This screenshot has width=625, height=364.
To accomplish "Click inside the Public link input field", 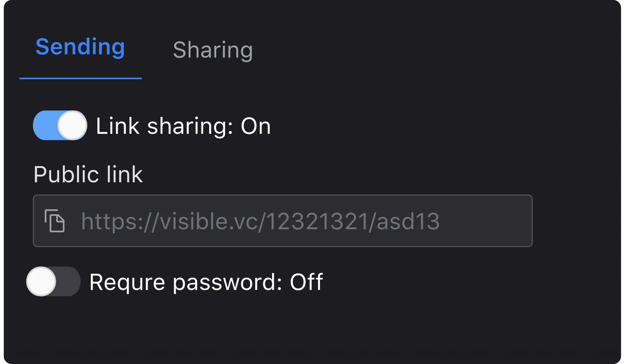I will click(x=281, y=221).
